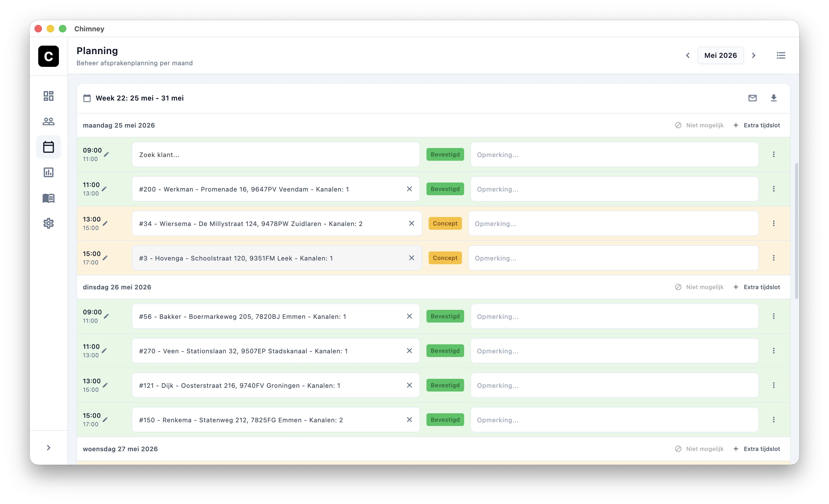Open more options for Renkema row
Viewport: 829px width, 504px height.
(774, 420)
